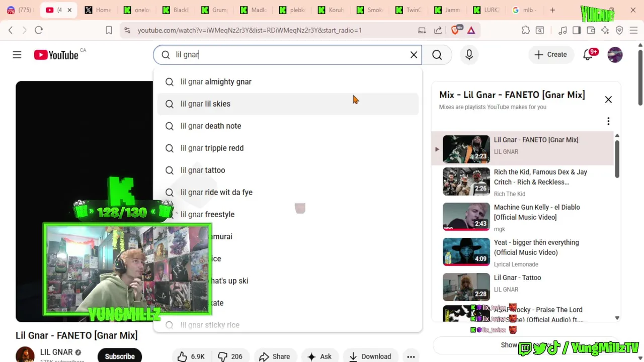Select suggestion lil gnar lil skies
Viewport: 644px width, 362px height.
tap(288, 104)
